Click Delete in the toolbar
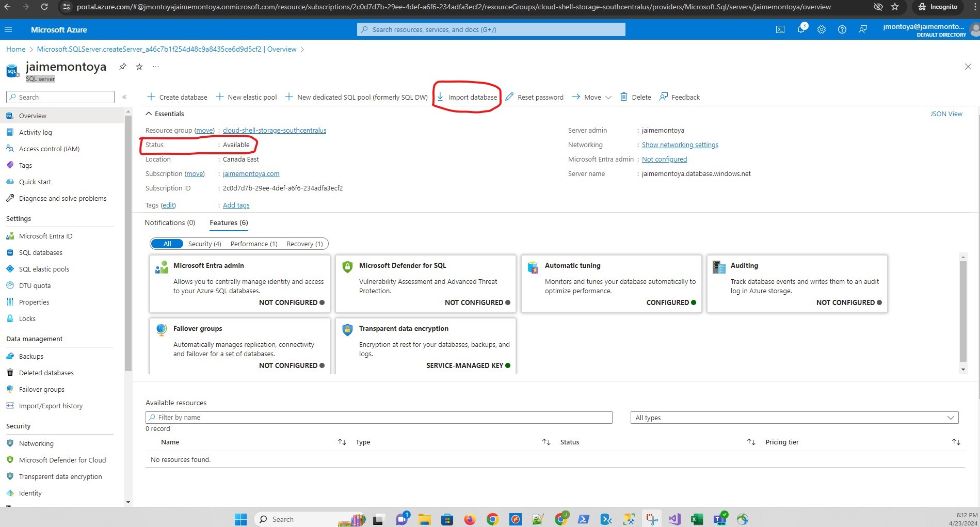Image resolution: width=980 pixels, height=527 pixels. pos(635,97)
